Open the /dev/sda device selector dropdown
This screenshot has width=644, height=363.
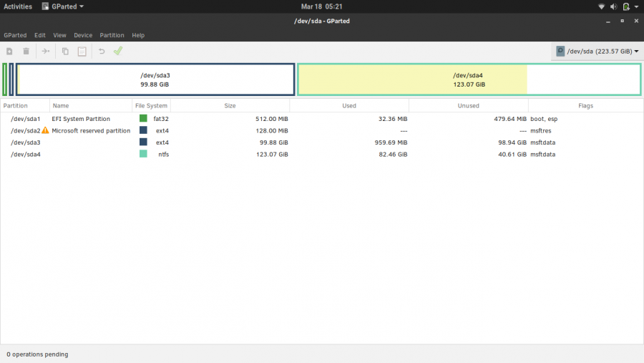(x=597, y=52)
